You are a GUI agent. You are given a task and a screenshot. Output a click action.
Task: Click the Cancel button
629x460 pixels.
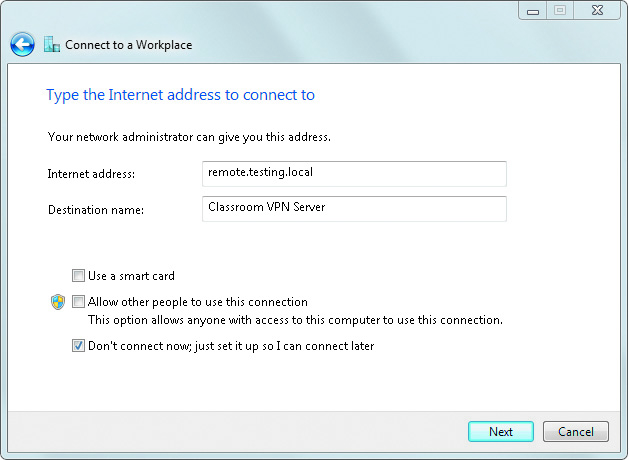(576, 432)
